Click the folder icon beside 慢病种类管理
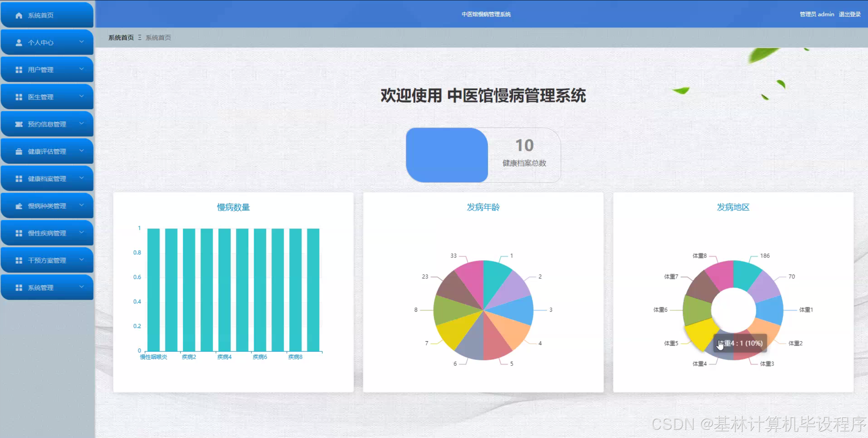Screen dimensions: 868x438 [19, 206]
